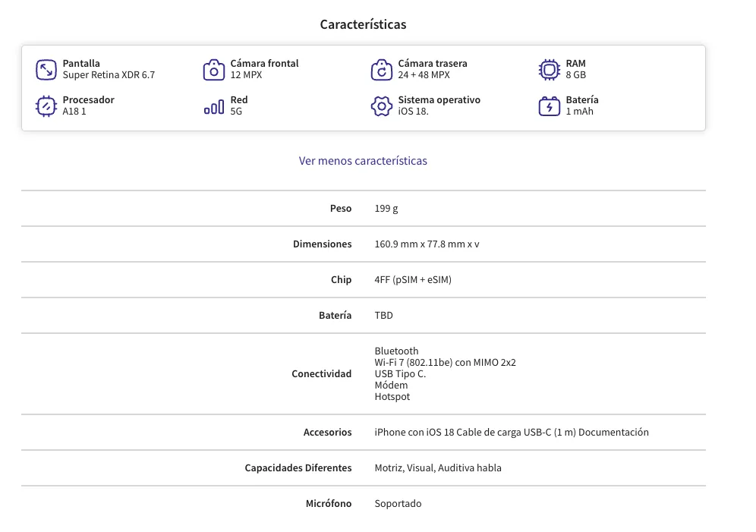Click the TBD battery value
The height and width of the screenshot is (532, 756).
[384, 315]
